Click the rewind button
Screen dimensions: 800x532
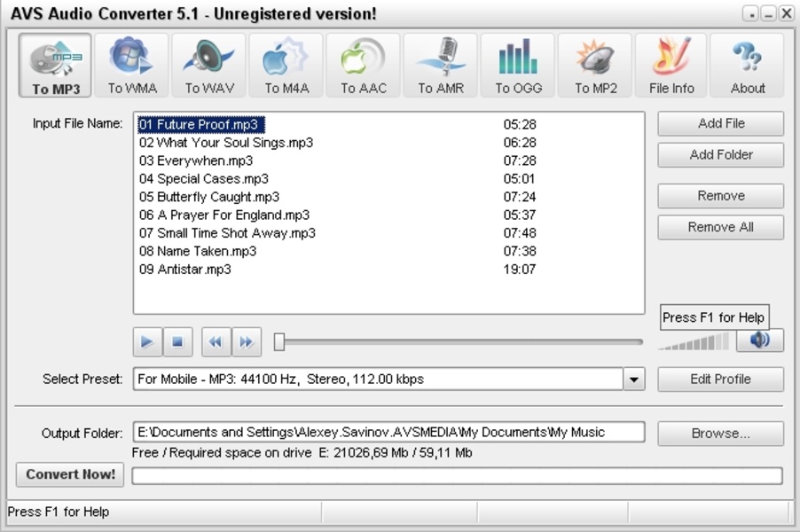[x=216, y=341]
